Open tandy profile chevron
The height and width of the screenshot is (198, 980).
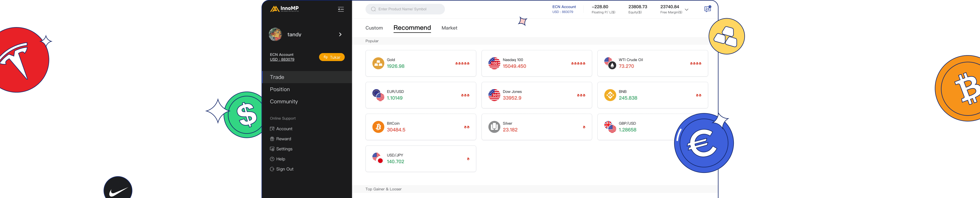click(340, 34)
